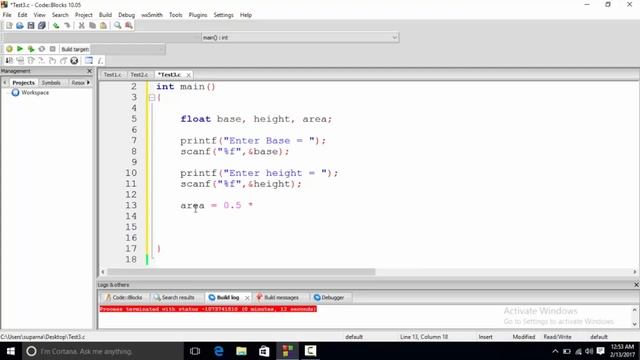Open the Replace tool icon

tap(129, 26)
